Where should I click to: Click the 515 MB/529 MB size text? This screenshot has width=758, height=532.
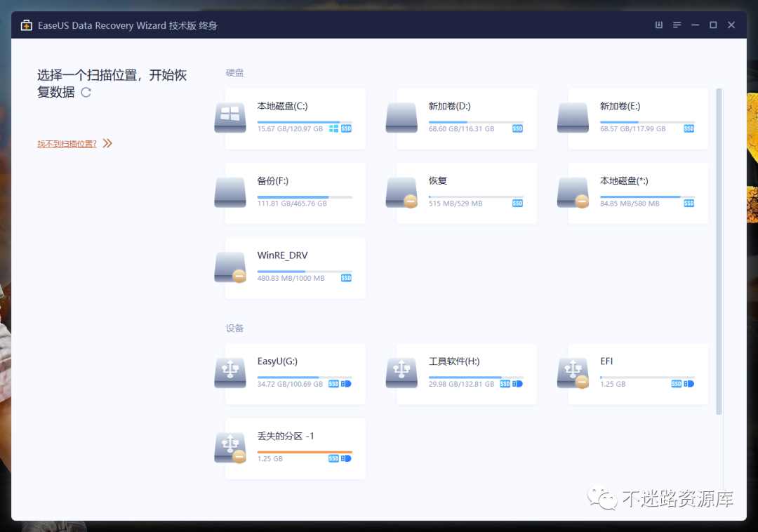click(x=456, y=204)
